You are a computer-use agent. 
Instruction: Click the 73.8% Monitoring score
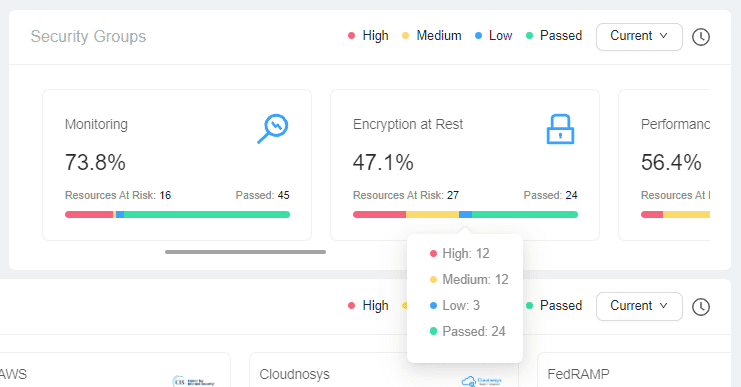[x=95, y=163]
